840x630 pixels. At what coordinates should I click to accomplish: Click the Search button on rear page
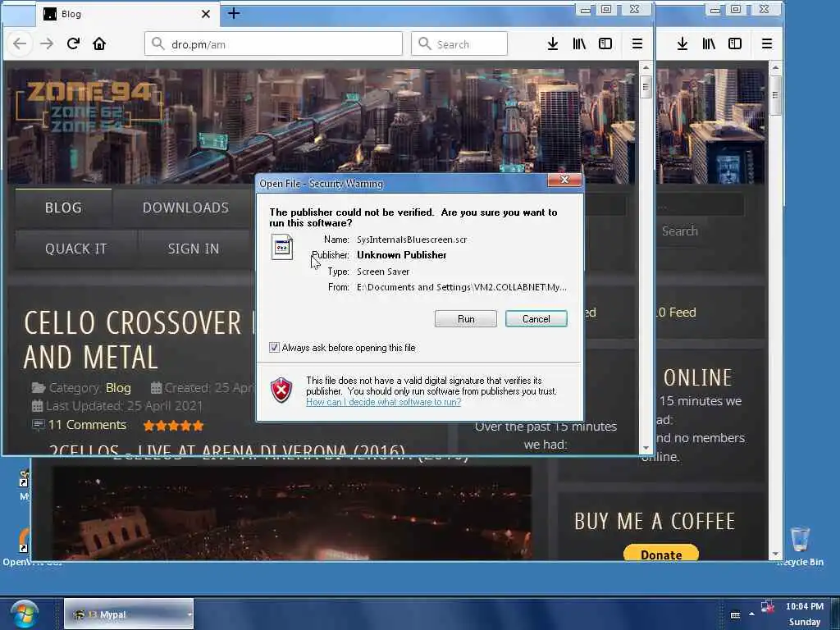[680, 231]
